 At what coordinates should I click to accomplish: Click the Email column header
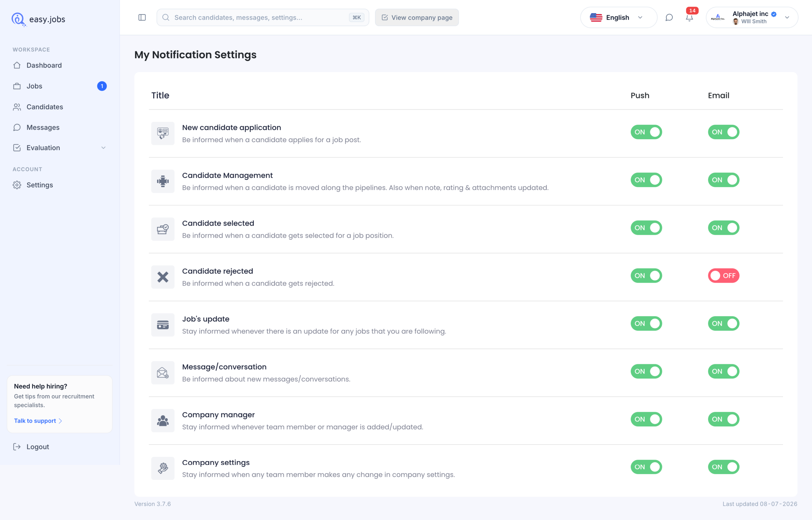(718, 95)
